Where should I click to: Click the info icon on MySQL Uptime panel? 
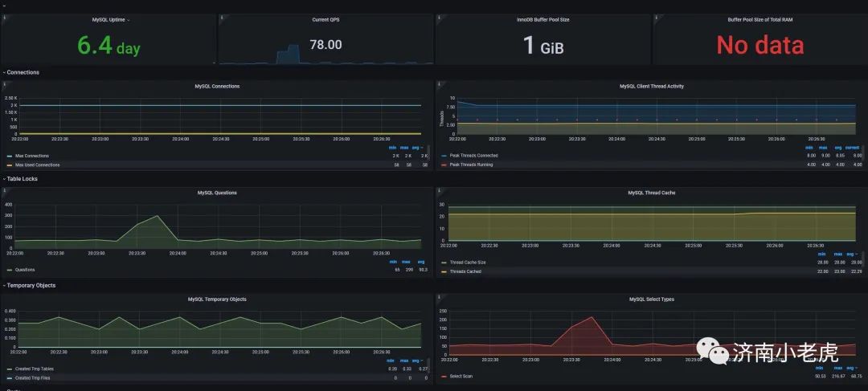pyautogui.click(x=3, y=18)
